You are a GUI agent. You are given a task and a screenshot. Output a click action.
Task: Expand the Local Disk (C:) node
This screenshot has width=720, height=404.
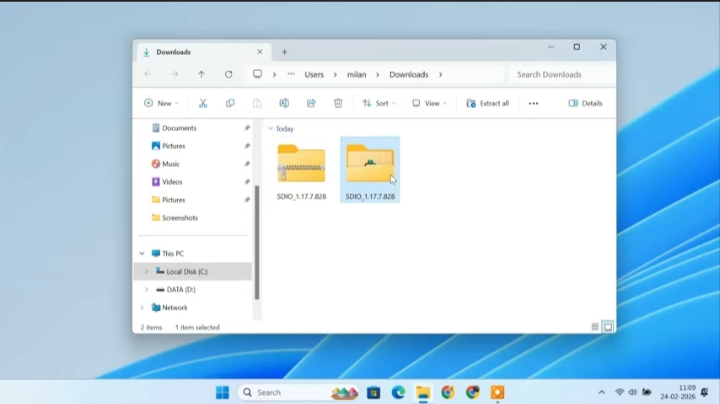point(146,272)
